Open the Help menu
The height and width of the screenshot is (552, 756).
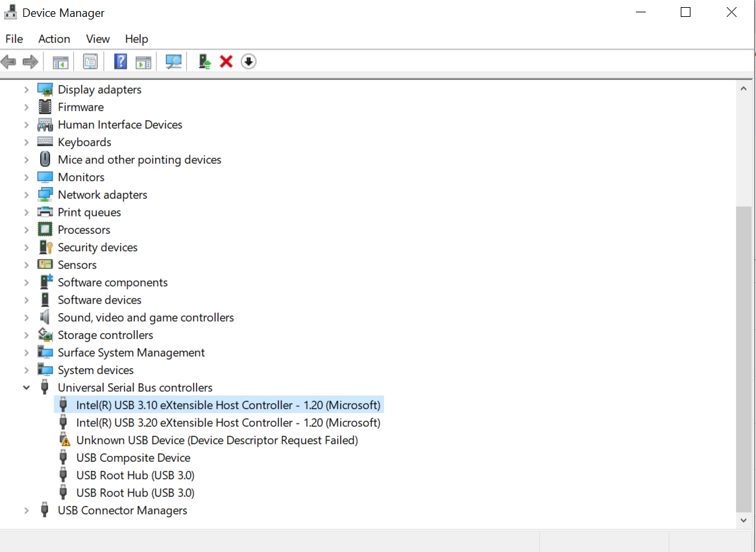coord(136,38)
